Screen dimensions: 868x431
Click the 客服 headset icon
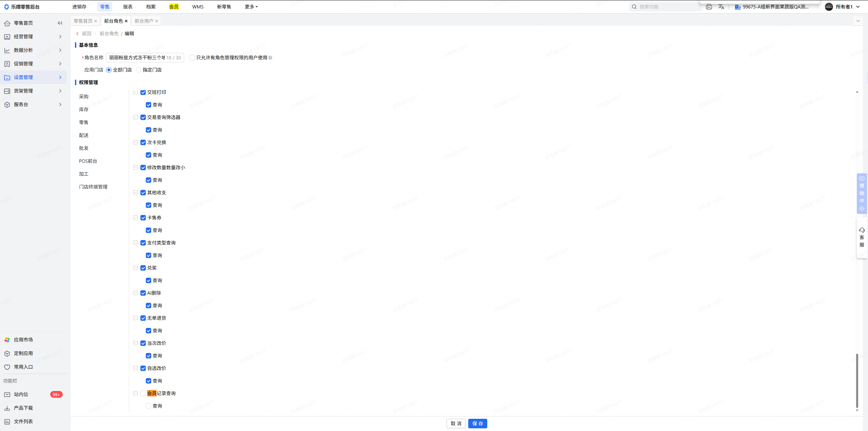[862, 231]
